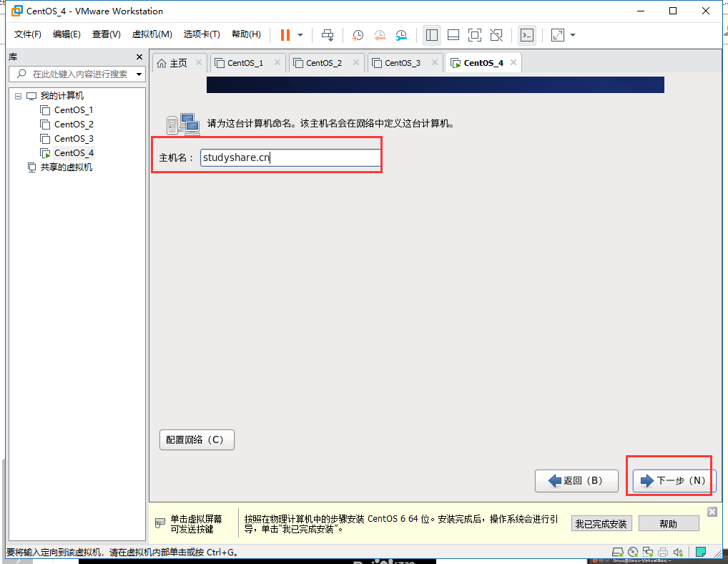Click the 返回 (B) back button

576,481
